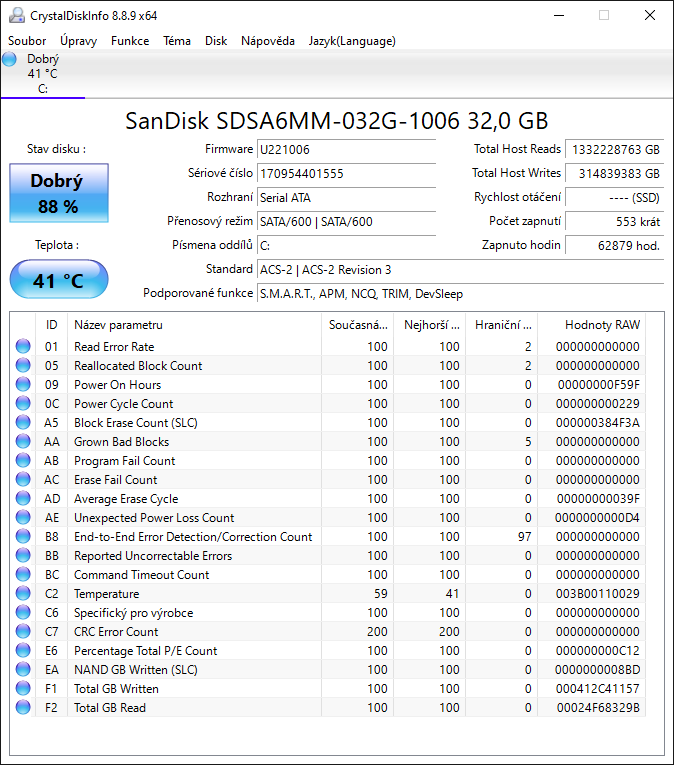Click the Hodnoty RAW column header
This screenshot has height=765, width=674.
(x=601, y=325)
